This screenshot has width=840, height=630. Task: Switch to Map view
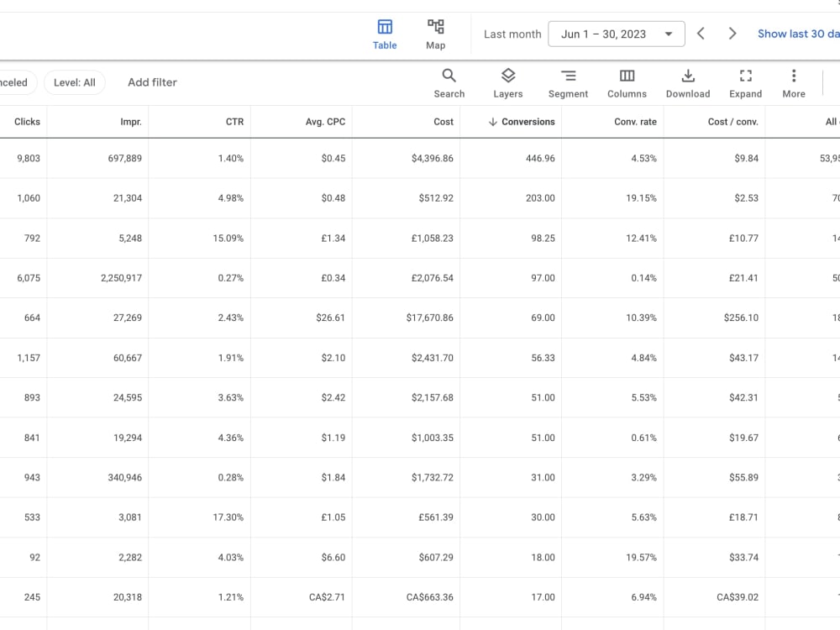pyautogui.click(x=435, y=34)
